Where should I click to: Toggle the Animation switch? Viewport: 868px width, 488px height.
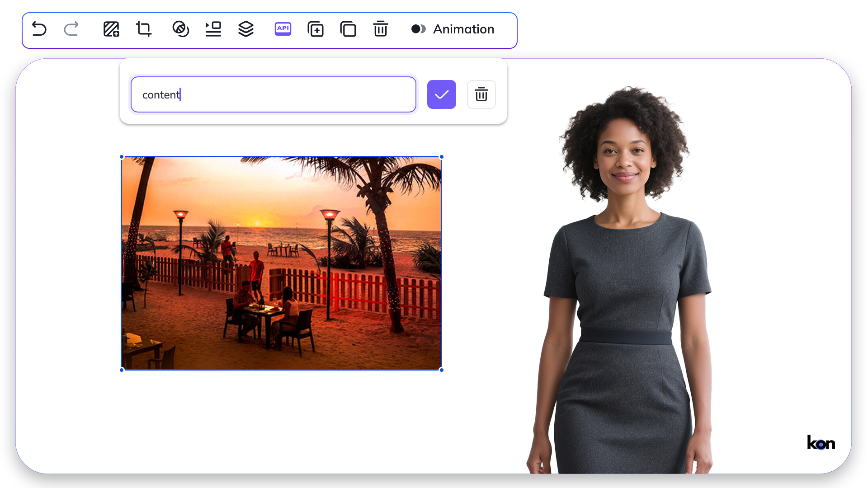418,29
